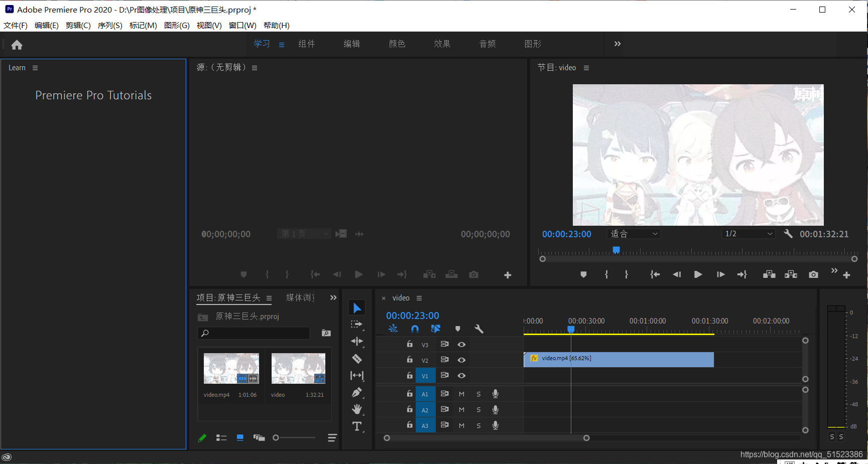Select video.mp4 clip on V2 track
Image resolution: width=868 pixels, height=464 pixels.
pos(618,359)
